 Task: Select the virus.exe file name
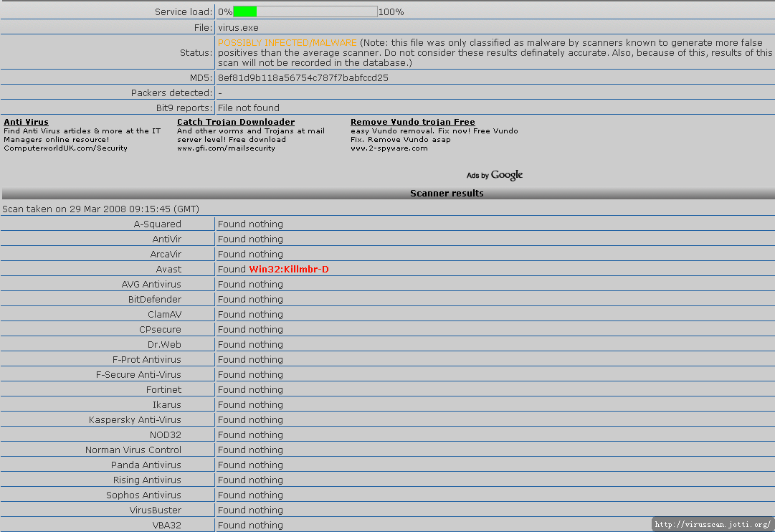click(x=238, y=27)
